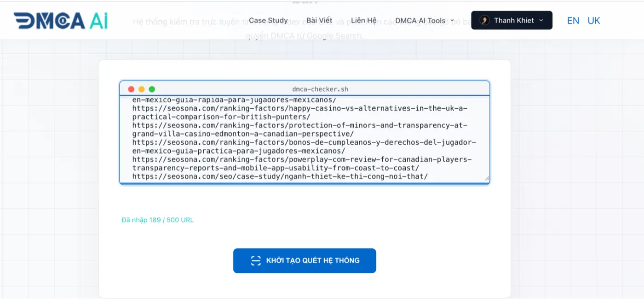Click the happy-casino-vs-alternatives URL line

300,112
